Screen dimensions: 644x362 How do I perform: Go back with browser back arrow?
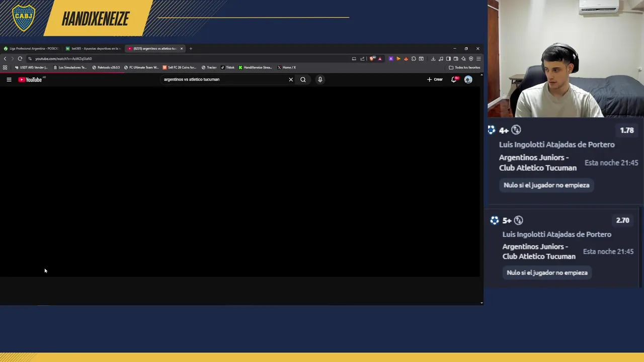point(5,59)
